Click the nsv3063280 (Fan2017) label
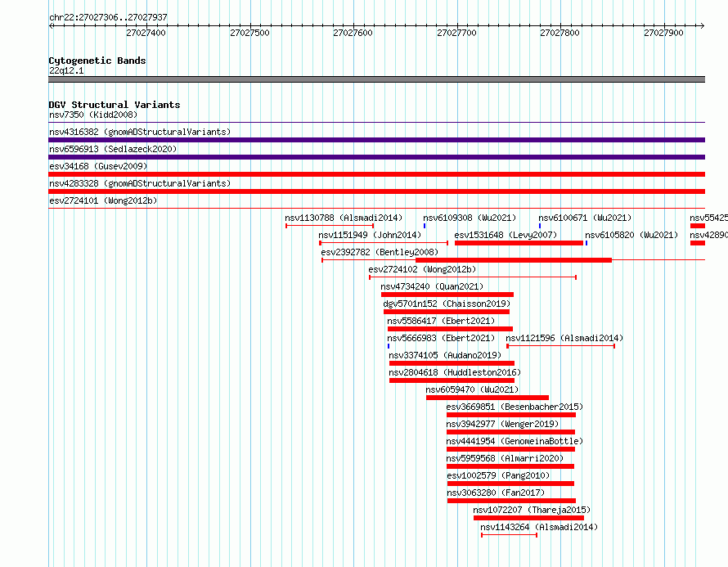 point(496,493)
